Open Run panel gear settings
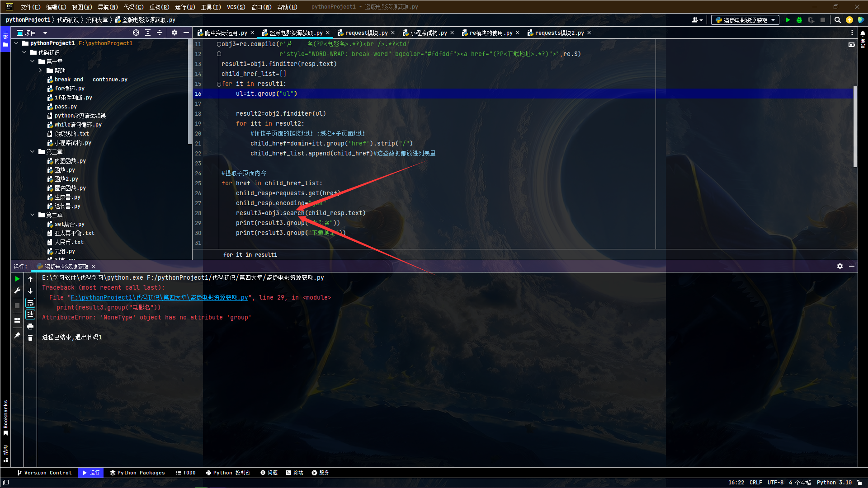Screen dimensions: 868x488 coord(840,266)
